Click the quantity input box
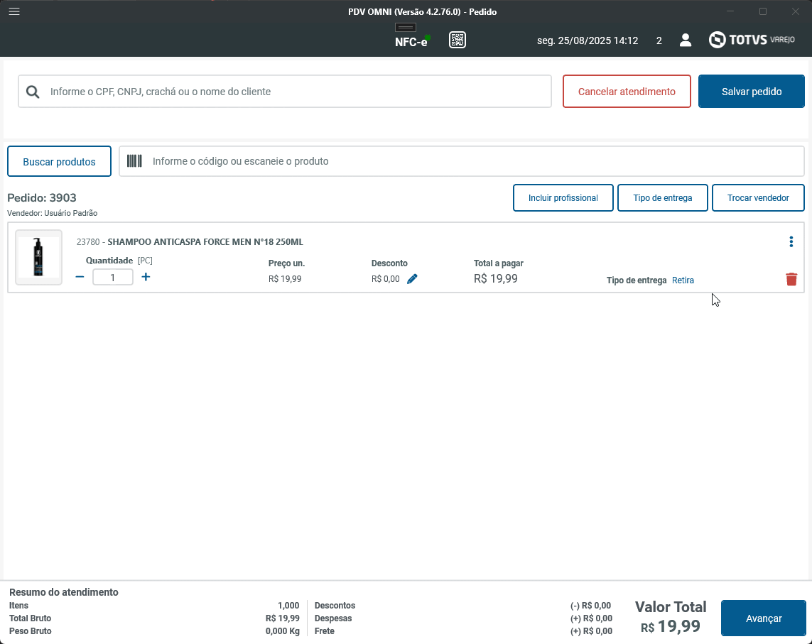The image size is (812, 644). click(112, 277)
